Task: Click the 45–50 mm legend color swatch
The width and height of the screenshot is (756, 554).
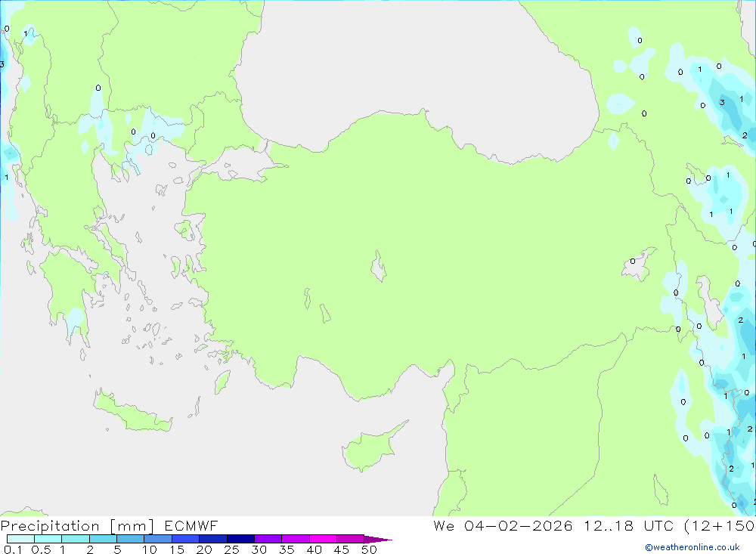Action: tap(351, 539)
